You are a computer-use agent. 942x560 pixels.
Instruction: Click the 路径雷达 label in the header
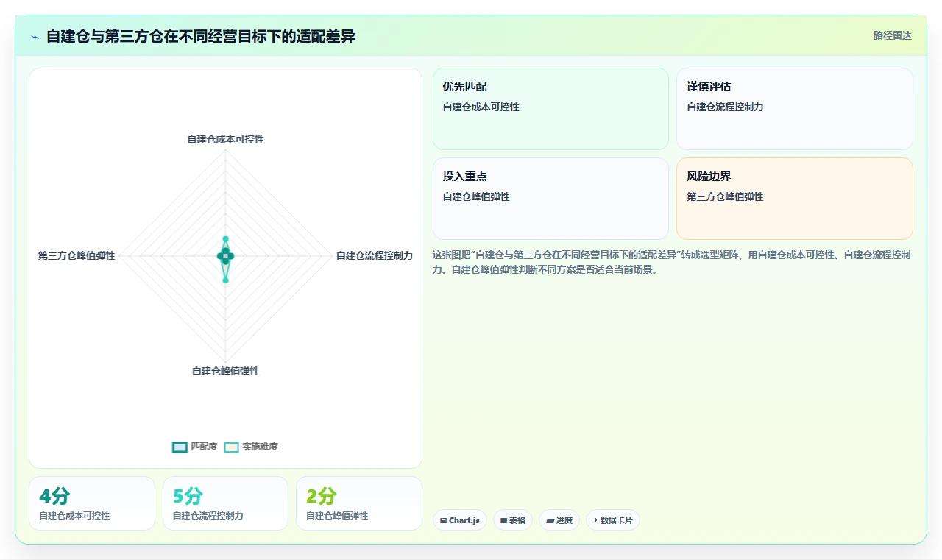tap(892, 35)
